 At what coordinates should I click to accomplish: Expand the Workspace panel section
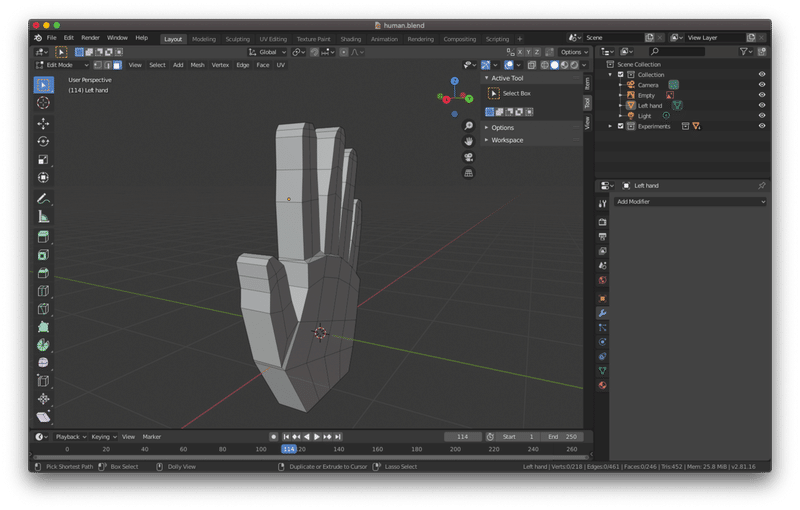[x=507, y=140]
